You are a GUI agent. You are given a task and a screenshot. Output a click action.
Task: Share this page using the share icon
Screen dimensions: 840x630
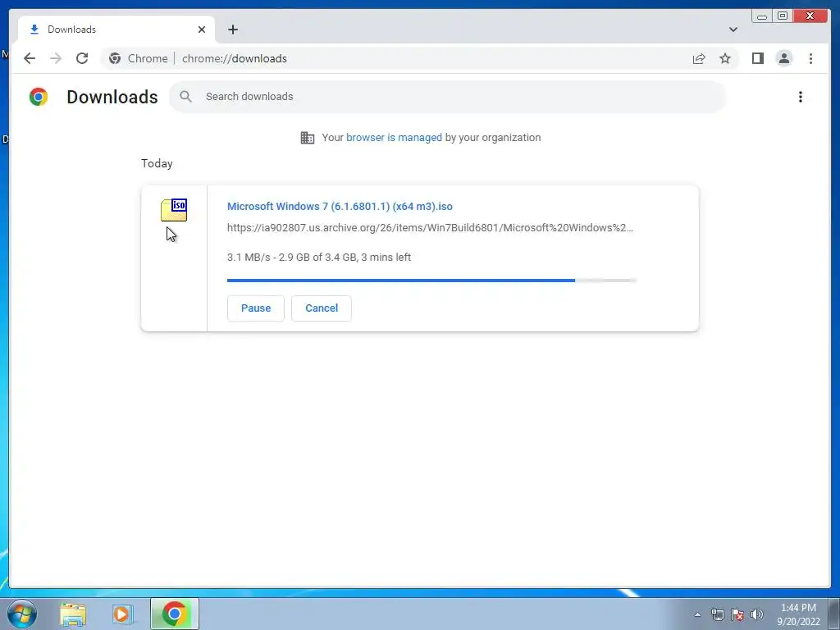(x=699, y=58)
